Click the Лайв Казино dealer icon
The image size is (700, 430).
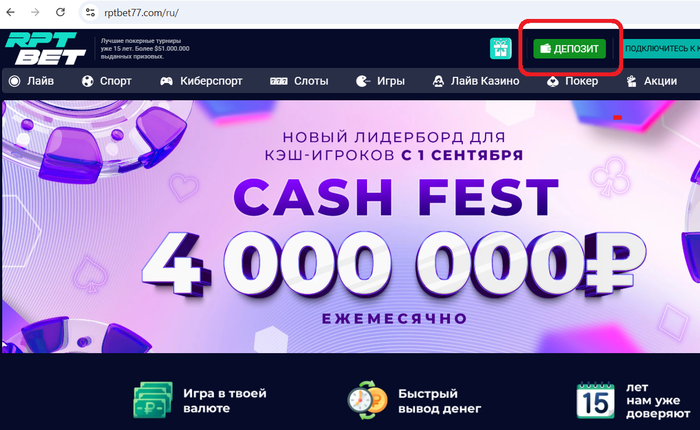pos(438,81)
